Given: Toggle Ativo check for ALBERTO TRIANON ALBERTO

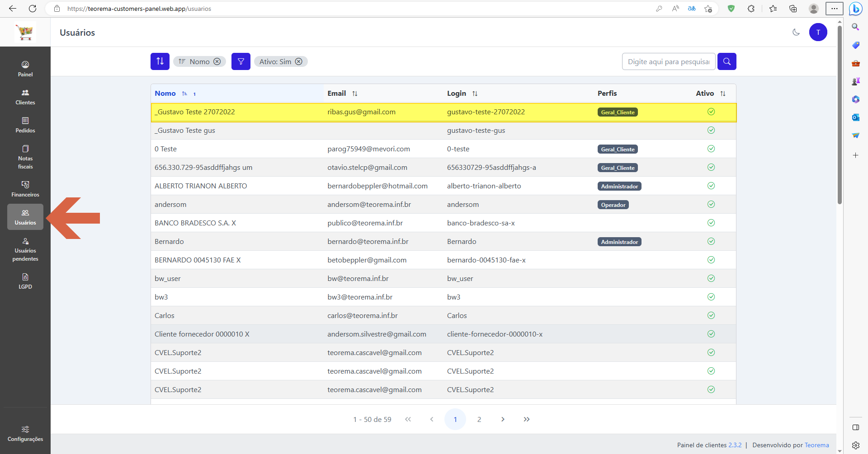Looking at the screenshot, I should [711, 186].
